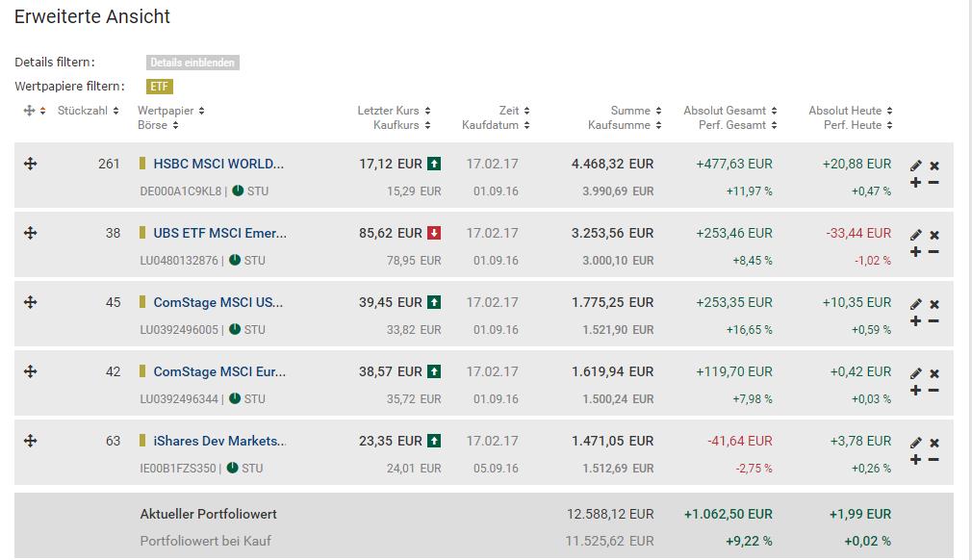Open the UBS ETF MSCI Emer... link
The height and width of the screenshot is (560, 972).
pyautogui.click(x=219, y=233)
